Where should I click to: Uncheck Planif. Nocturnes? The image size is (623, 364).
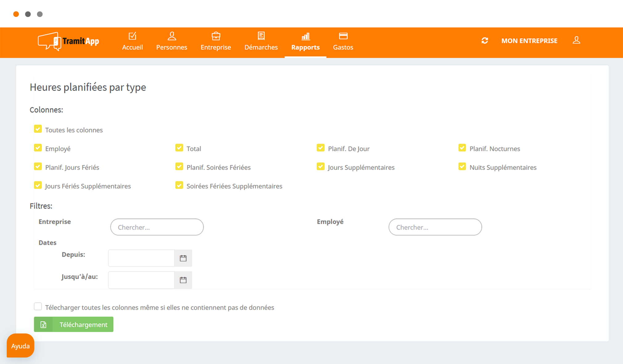[462, 148]
